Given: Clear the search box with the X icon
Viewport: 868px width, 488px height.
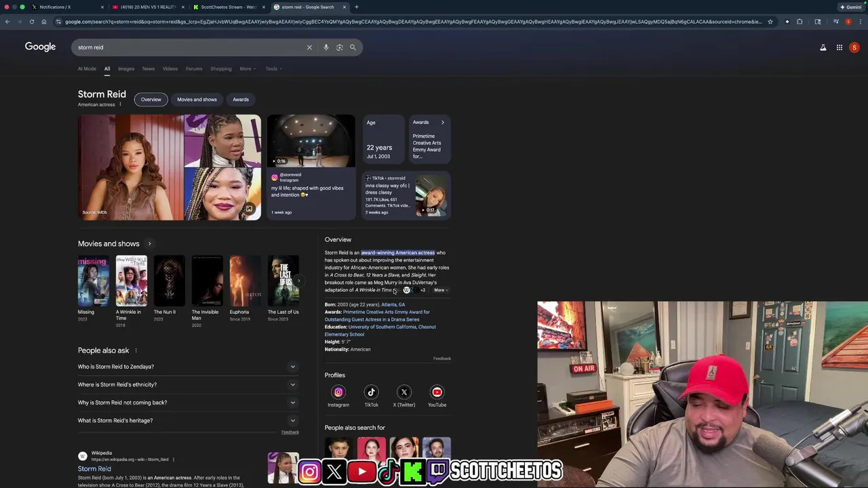Looking at the screenshot, I should (309, 47).
